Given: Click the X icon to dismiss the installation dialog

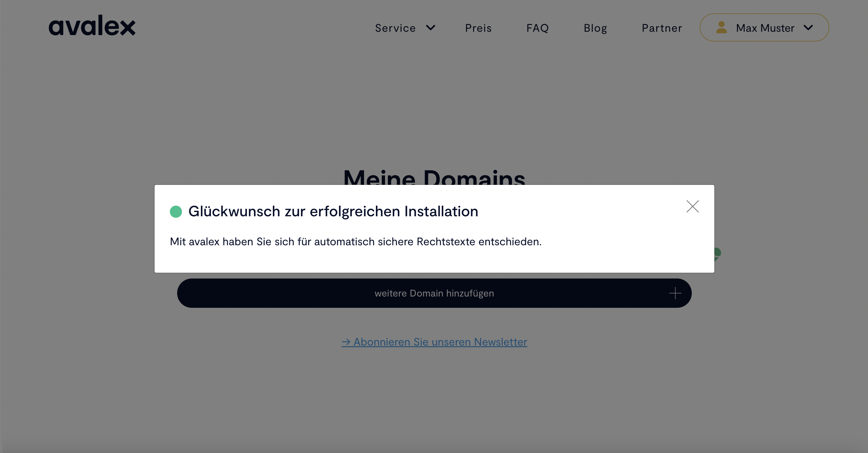Looking at the screenshot, I should click(x=692, y=206).
